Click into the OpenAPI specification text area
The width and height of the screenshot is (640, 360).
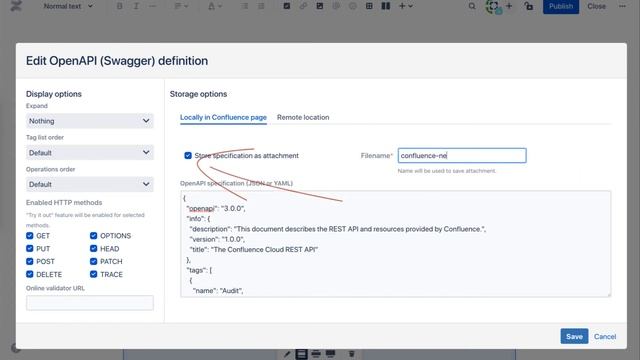396,244
